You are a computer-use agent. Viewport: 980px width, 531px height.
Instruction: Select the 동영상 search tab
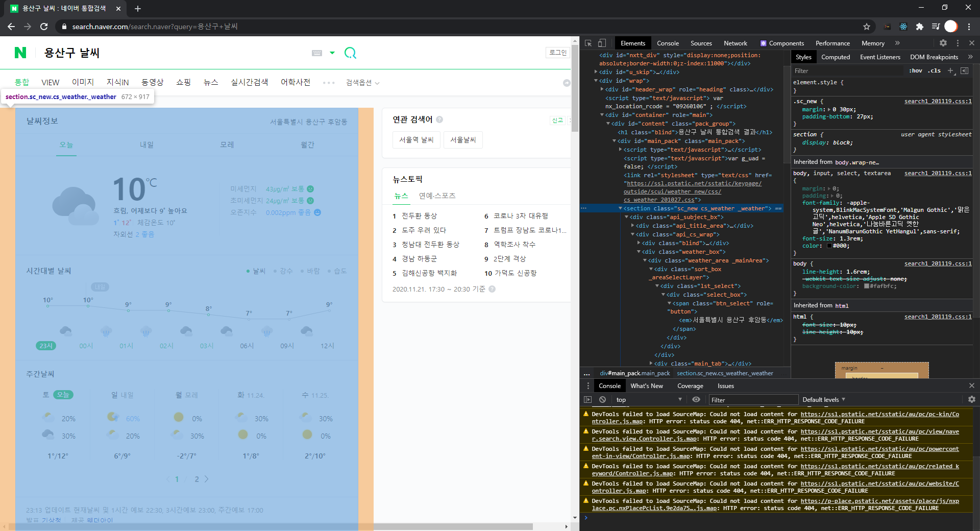152,82
